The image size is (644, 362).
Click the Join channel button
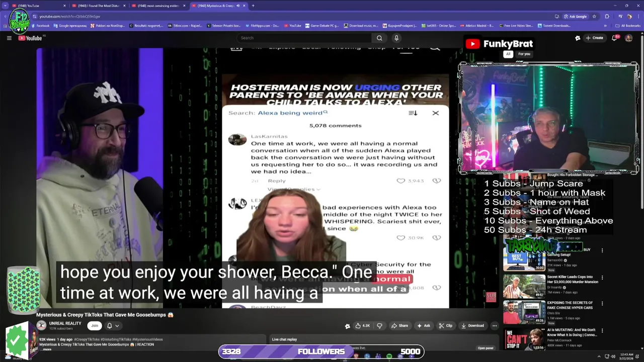pos(94,325)
